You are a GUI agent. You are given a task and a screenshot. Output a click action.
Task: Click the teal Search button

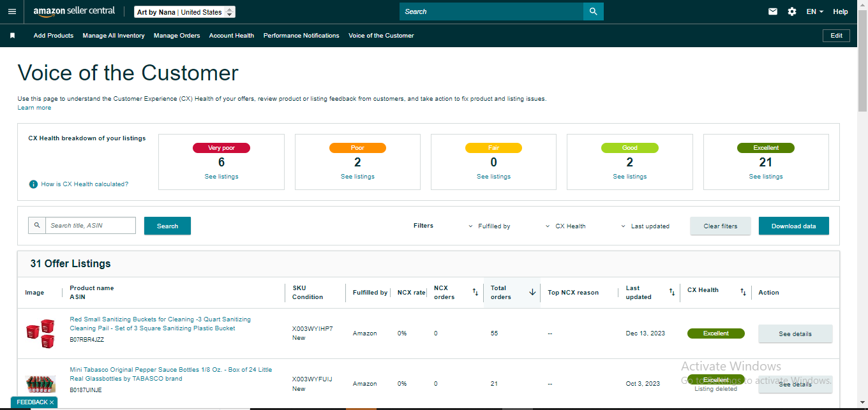pyautogui.click(x=167, y=226)
